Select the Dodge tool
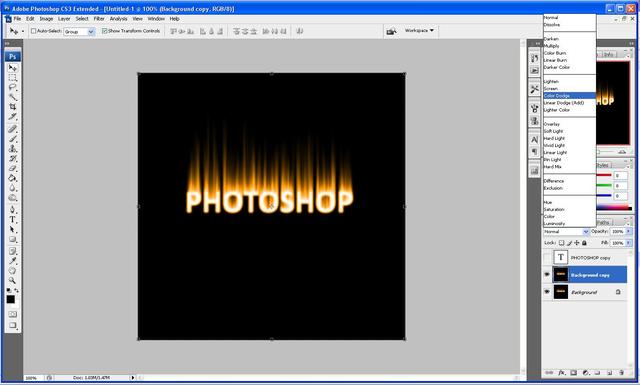 (x=13, y=198)
